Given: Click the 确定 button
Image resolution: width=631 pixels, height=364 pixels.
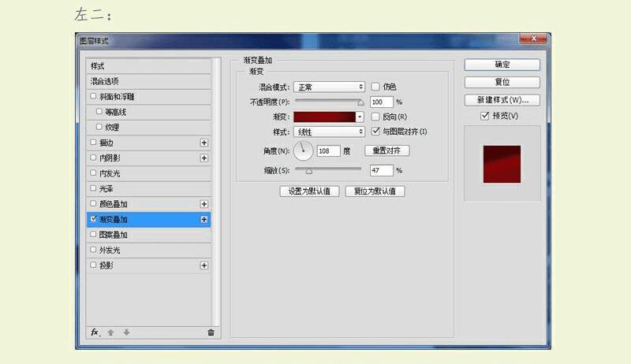Looking at the screenshot, I should 502,65.
